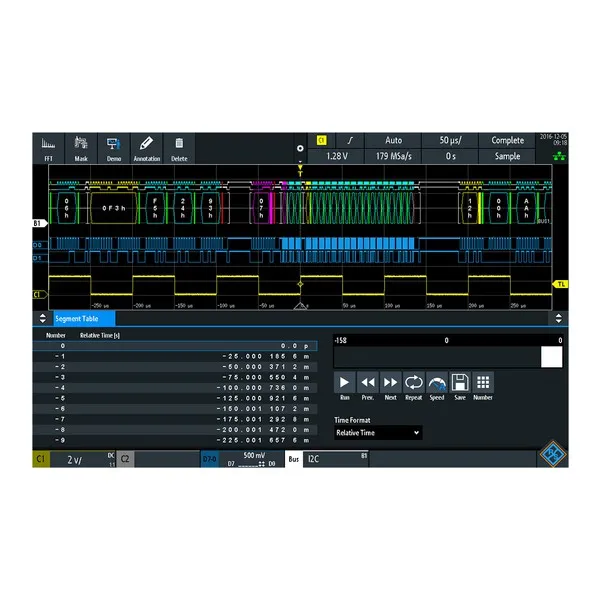Select the Mask test tool

click(x=81, y=148)
